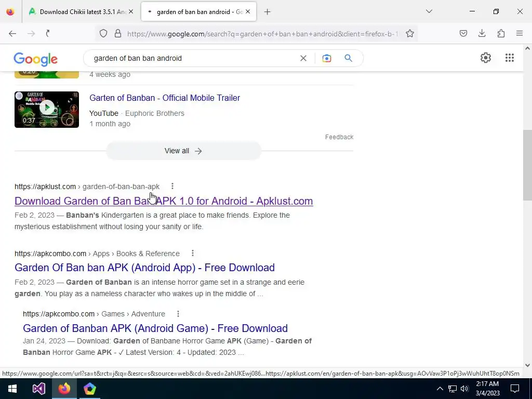
Task: View site security lock information
Action: coord(118,33)
